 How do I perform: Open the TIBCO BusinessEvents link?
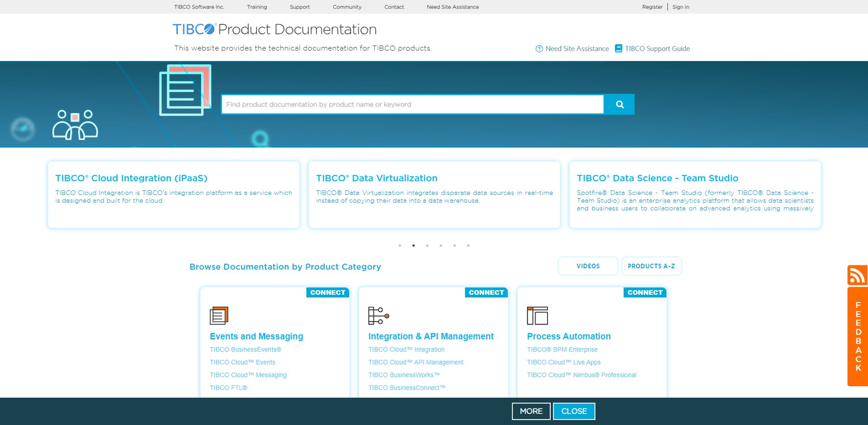(x=245, y=349)
